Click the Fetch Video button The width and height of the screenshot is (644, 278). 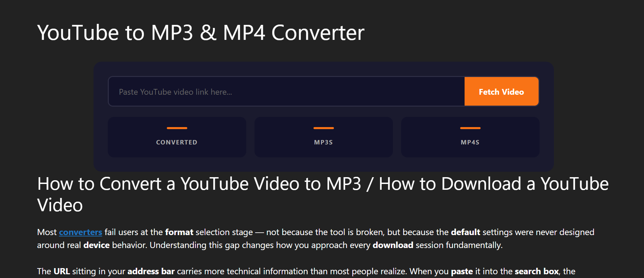(501, 92)
